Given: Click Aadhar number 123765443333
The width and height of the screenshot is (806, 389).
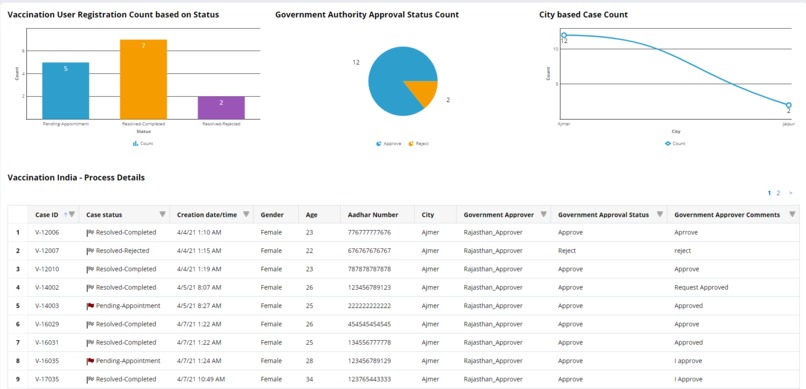Looking at the screenshot, I should pos(369,379).
